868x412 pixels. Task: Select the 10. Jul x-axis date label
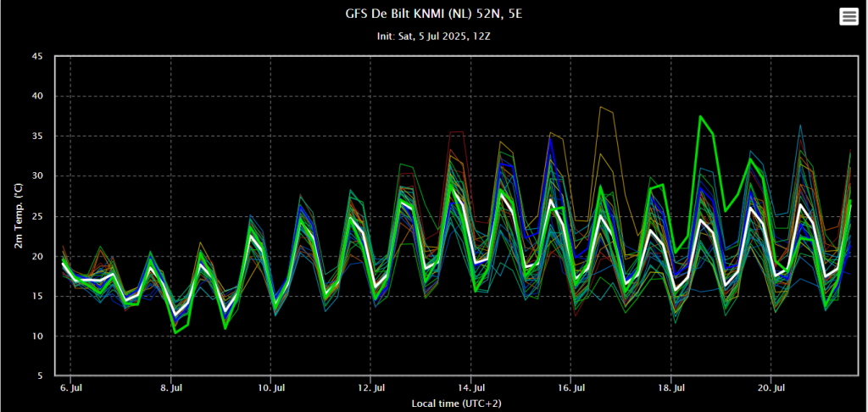click(270, 387)
